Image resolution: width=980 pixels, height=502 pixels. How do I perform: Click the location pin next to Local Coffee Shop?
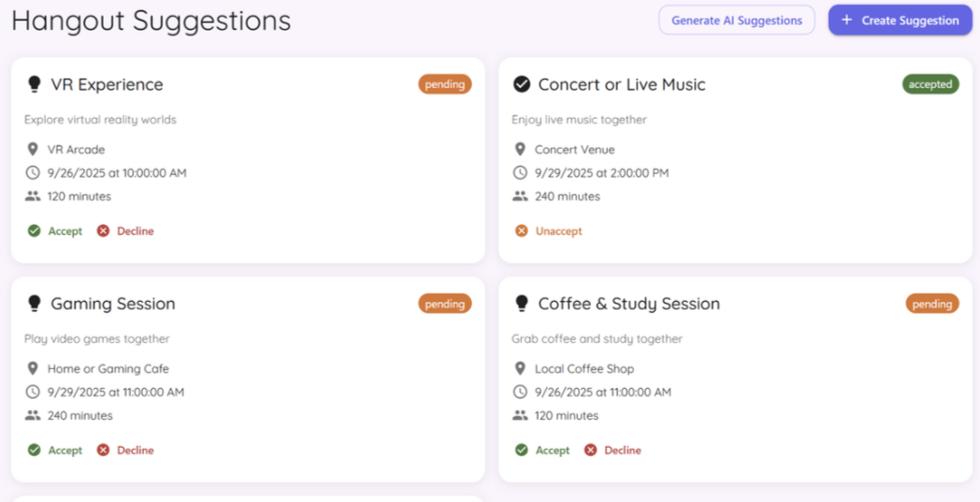521,369
